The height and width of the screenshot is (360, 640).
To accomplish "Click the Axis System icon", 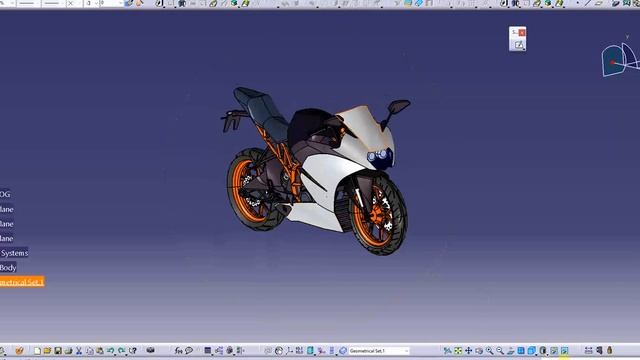I will [x=289, y=351].
